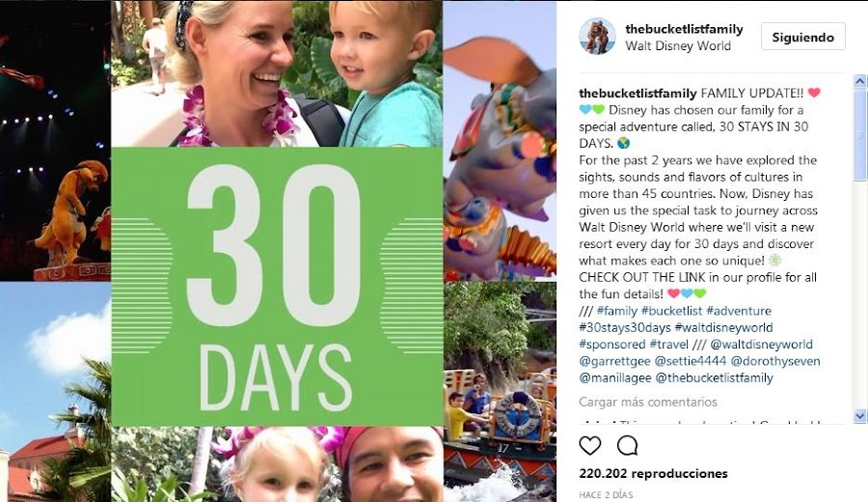Visit the @garrettgee mention
This screenshot has width=868, height=502.
tap(614, 361)
